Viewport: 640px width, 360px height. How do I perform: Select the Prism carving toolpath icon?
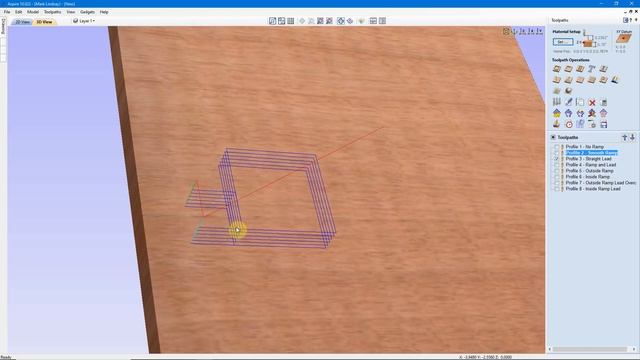pos(592,80)
